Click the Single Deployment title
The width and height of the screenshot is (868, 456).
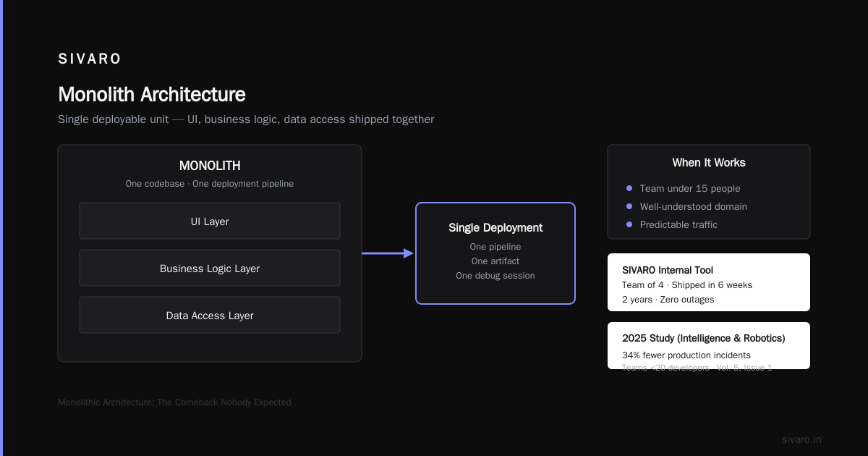495,227
